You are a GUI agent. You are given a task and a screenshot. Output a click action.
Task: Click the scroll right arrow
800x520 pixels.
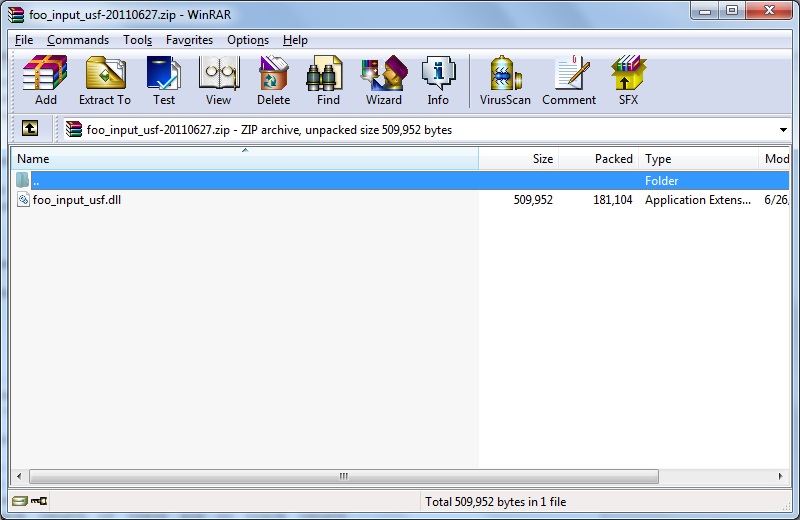(x=781, y=476)
